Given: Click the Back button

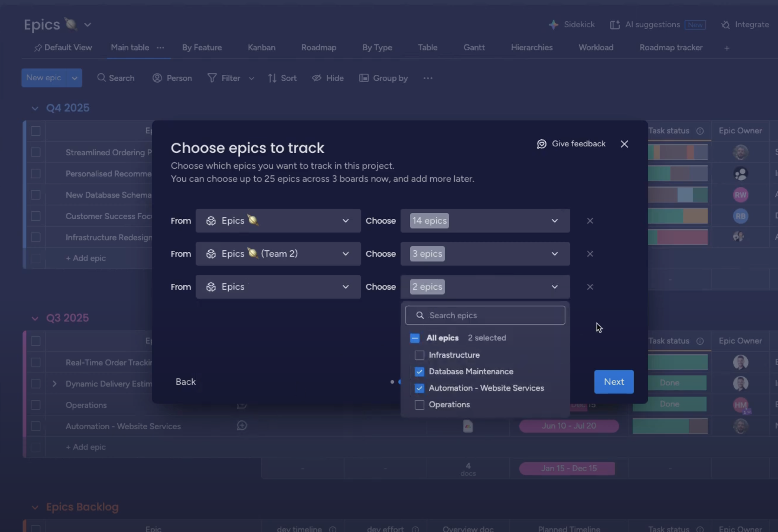Looking at the screenshot, I should click(x=185, y=382).
